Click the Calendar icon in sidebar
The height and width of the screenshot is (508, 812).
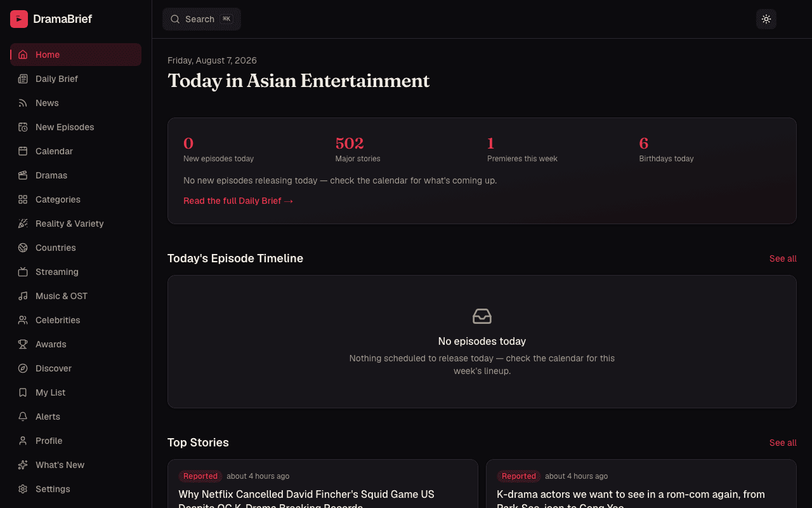(x=23, y=151)
